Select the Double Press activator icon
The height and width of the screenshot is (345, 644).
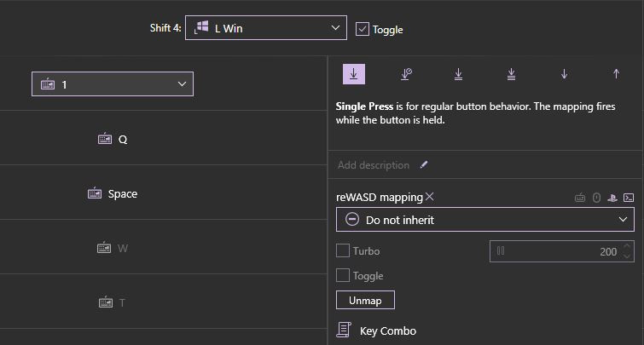coord(459,74)
